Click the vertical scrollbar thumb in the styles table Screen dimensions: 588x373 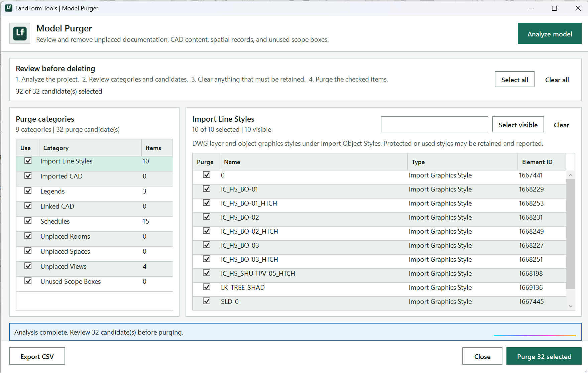571,234
